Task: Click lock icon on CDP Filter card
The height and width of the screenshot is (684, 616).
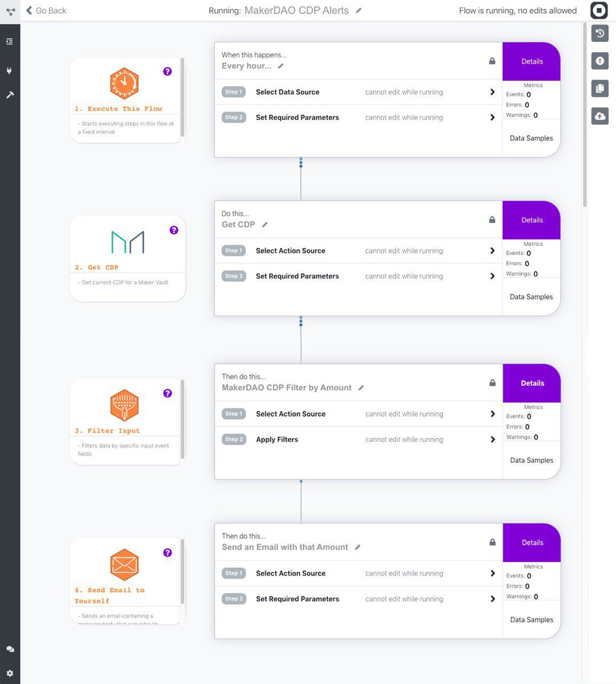Action: coord(492,382)
